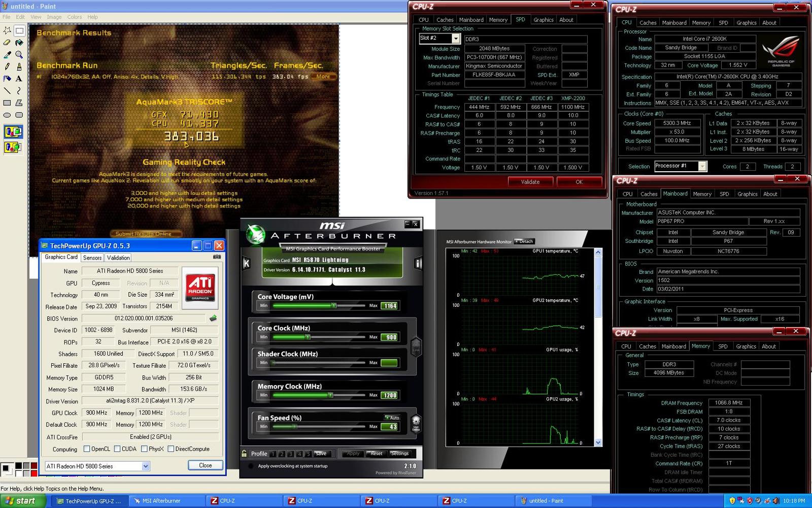The image size is (812, 508).
Task: Select the Text tool in Paint
Action: click(19, 79)
